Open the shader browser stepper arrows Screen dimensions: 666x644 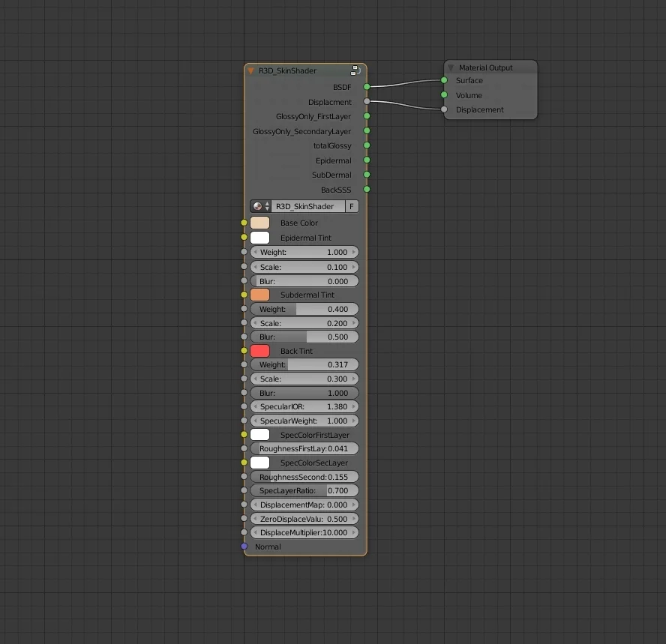coord(265,206)
